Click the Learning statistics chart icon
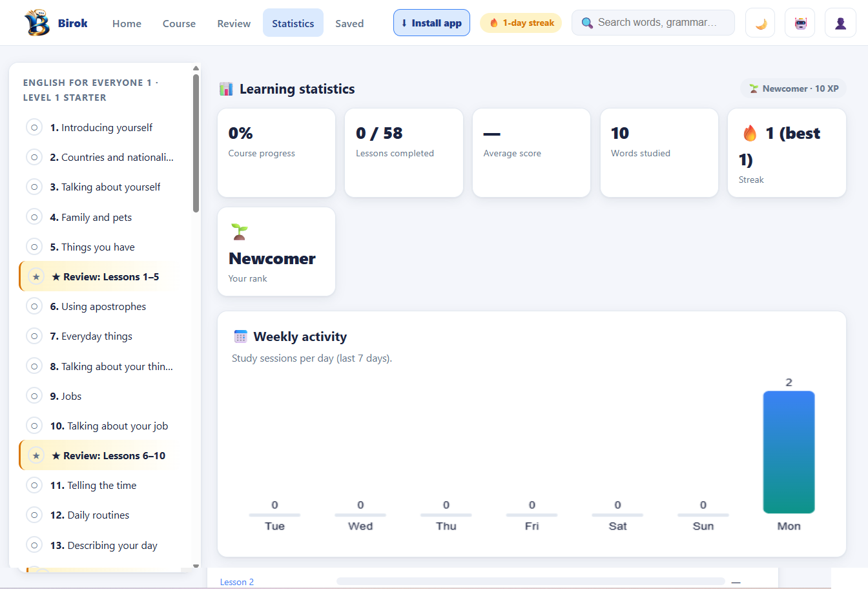The width and height of the screenshot is (868, 589). (x=226, y=89)
